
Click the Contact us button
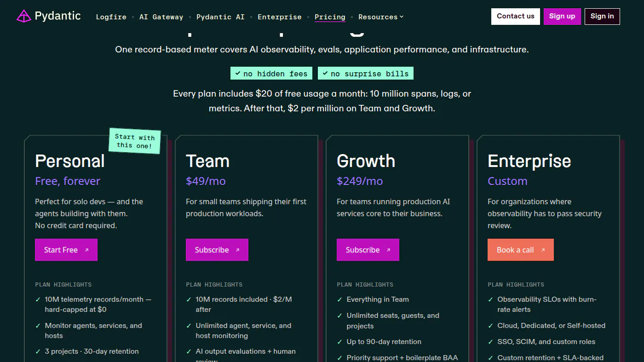(516, 17)
